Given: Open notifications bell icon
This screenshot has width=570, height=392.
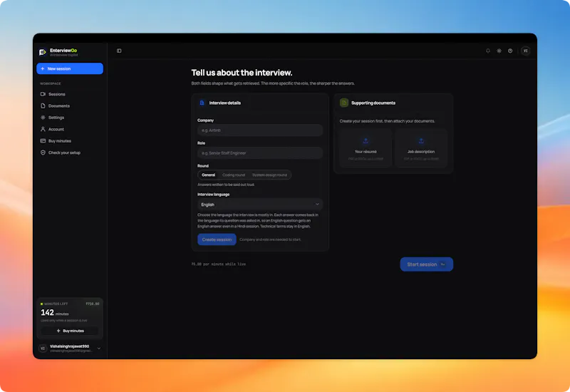Looking at the screenshot, I should (488, 51).
